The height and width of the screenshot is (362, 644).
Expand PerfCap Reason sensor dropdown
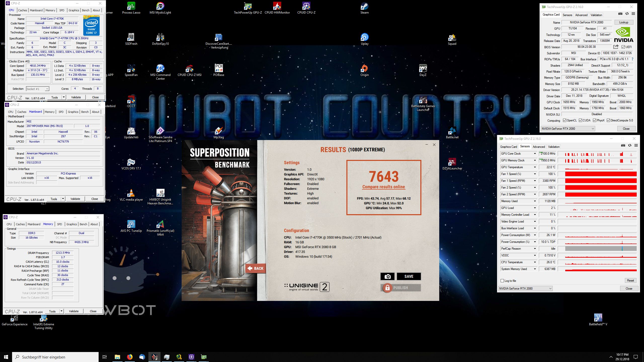[x=535, y=249]
